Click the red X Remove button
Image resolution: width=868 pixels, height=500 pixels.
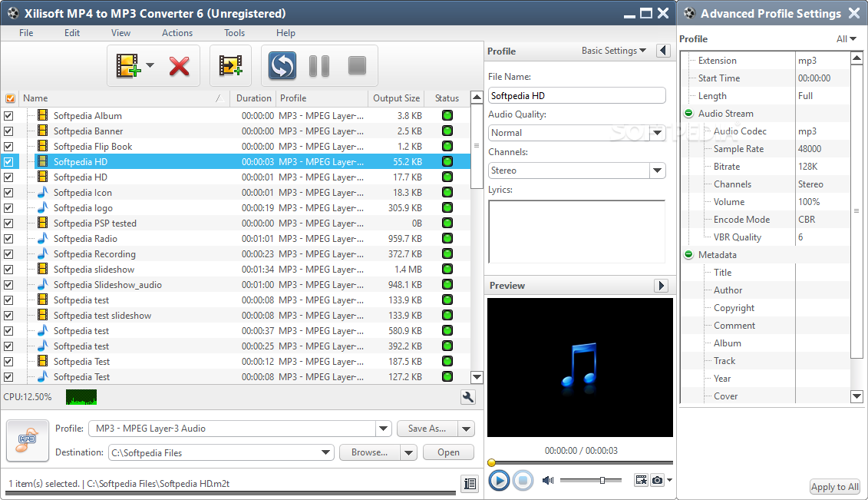coord(180,66)
